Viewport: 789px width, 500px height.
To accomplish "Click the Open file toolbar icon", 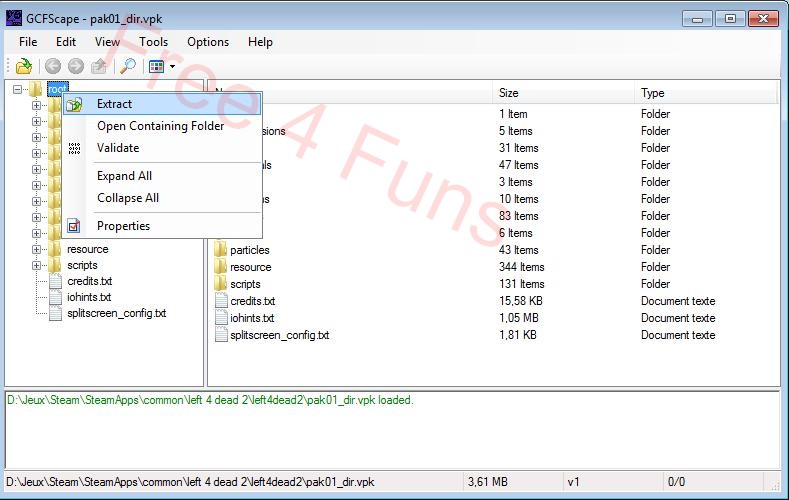I will (x=23, y=67).
